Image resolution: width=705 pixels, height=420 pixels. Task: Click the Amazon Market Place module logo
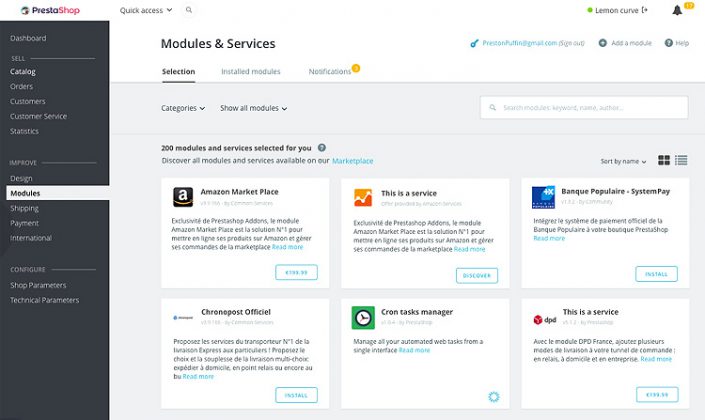click(182, 197)
